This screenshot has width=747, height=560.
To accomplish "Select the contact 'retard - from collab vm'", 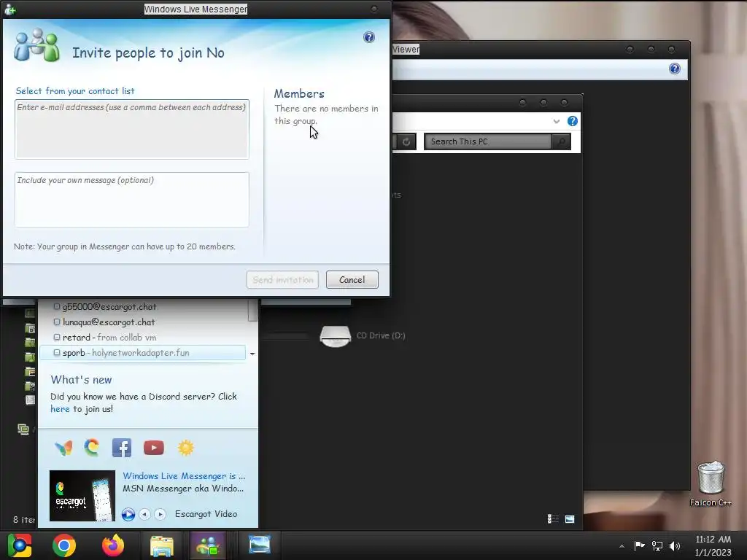I will point(109,337).
